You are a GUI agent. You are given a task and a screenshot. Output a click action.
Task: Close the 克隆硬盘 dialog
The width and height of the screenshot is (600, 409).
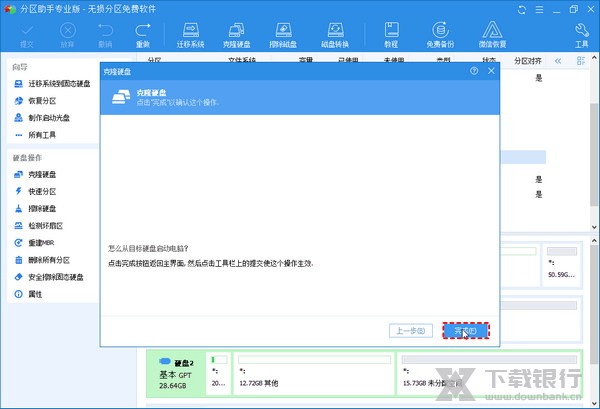pyautogui.click(x=491, y=71)
